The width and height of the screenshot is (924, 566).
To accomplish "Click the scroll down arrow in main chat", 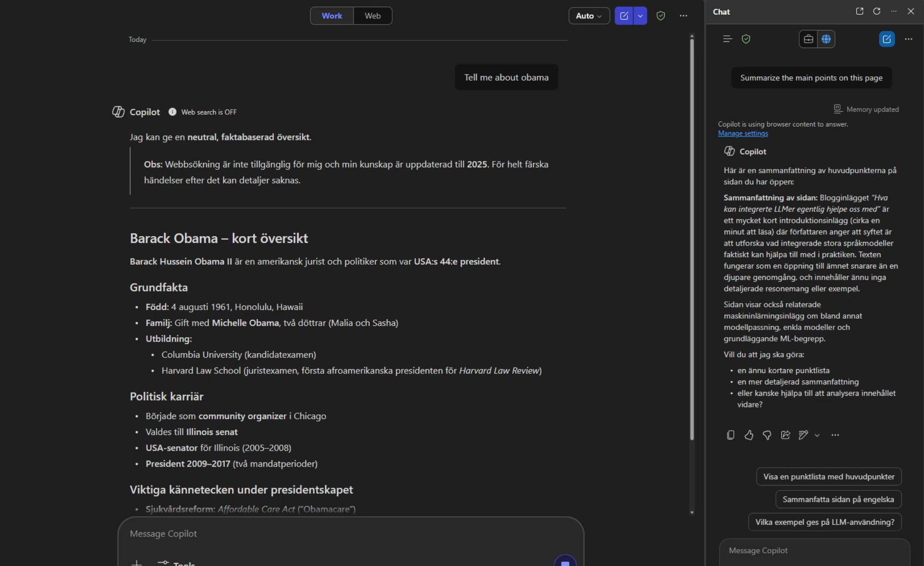I will pyautogui.click(x=692, y=512).
